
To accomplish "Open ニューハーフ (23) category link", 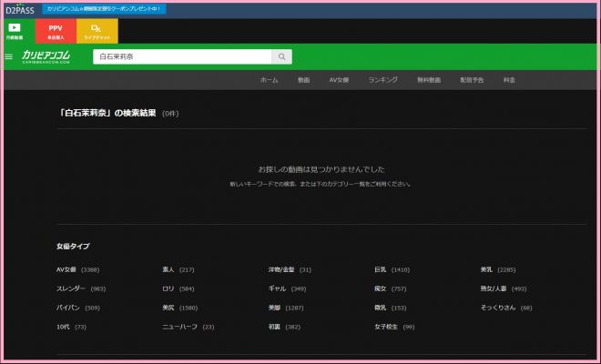I will pyautogui.click(x=188, y=328).
